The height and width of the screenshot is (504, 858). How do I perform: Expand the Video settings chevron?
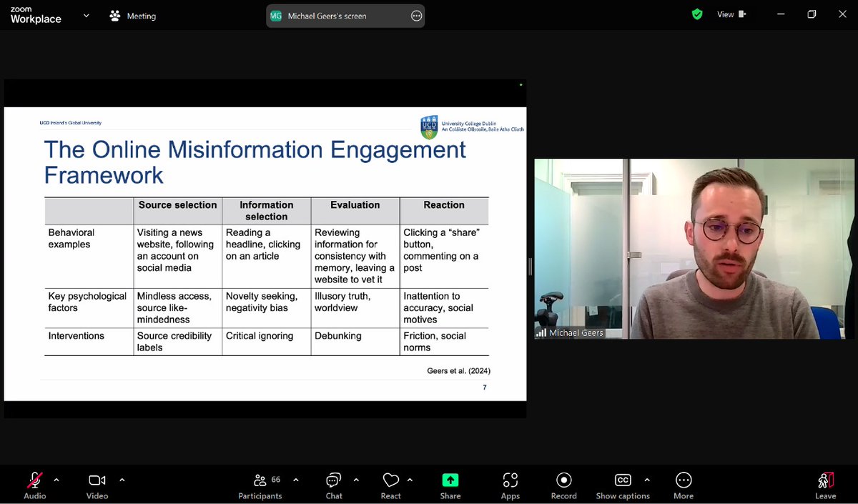point(120,481)
